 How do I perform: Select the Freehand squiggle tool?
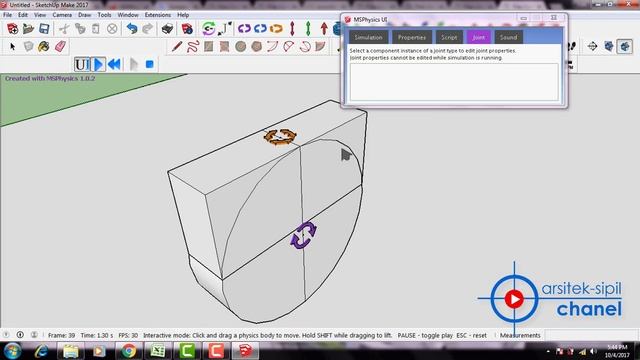pyautogui.click(x=193, y=47)
